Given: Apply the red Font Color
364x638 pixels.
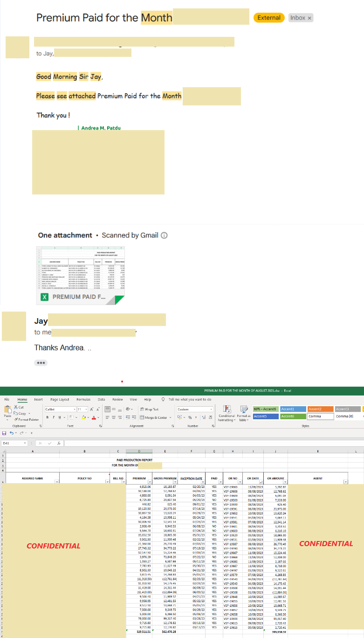Looking at the screenshot, I should coord(94,417).
